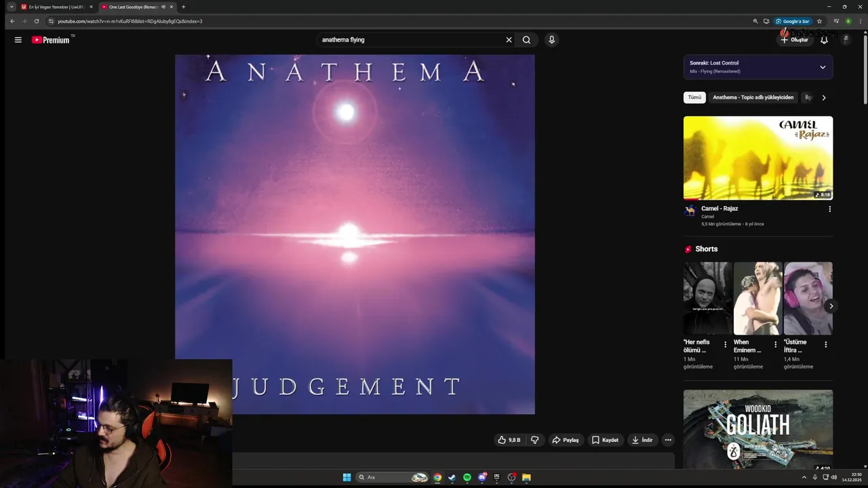
Task: Open the YouTube hamburger guide menu
Action: tap(18, 40)
